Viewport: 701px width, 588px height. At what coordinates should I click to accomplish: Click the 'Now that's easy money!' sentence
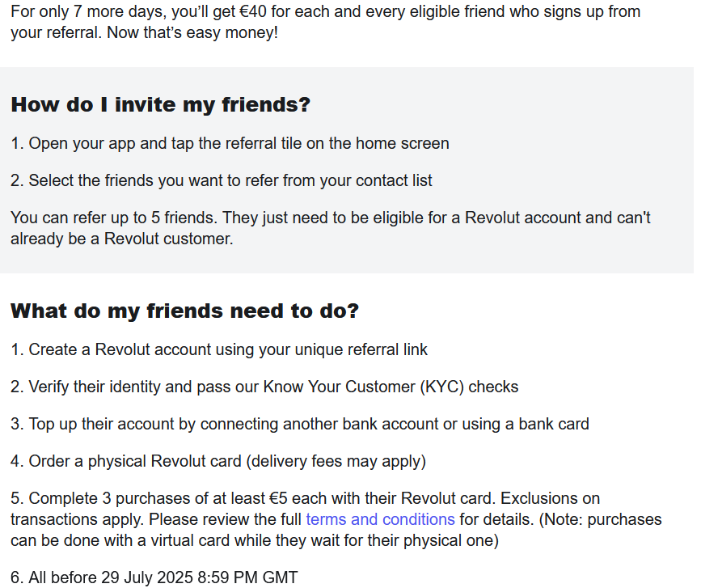coord(192,32)
